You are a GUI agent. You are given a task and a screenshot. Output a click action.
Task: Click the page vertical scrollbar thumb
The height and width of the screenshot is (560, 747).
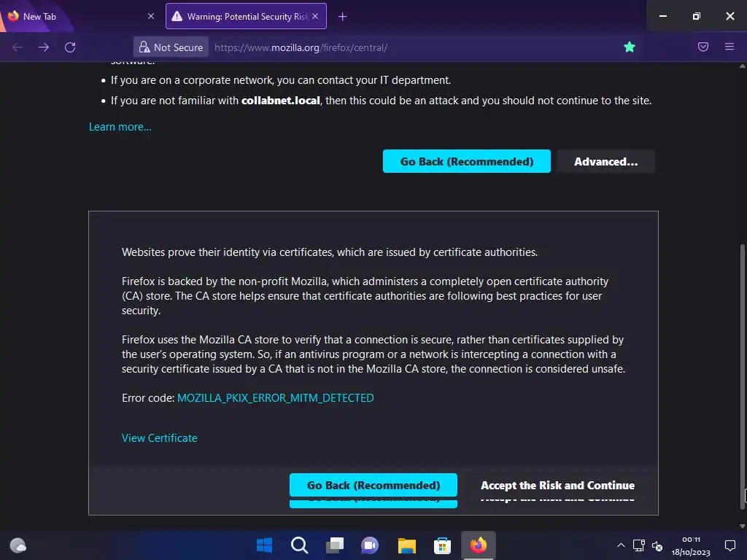point(742,376)
